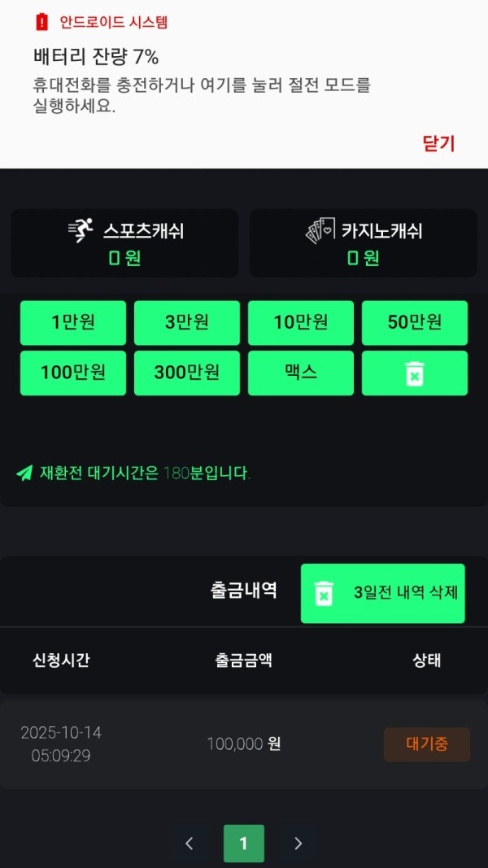
Task: Tap the 대기중 status badge
Action: click(x=426, y=744)
